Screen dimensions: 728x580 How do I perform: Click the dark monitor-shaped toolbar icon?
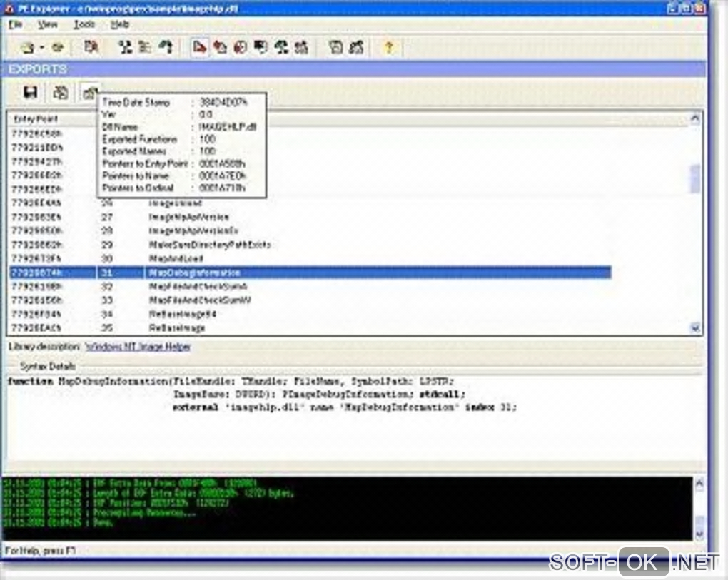tap(261, 47)
